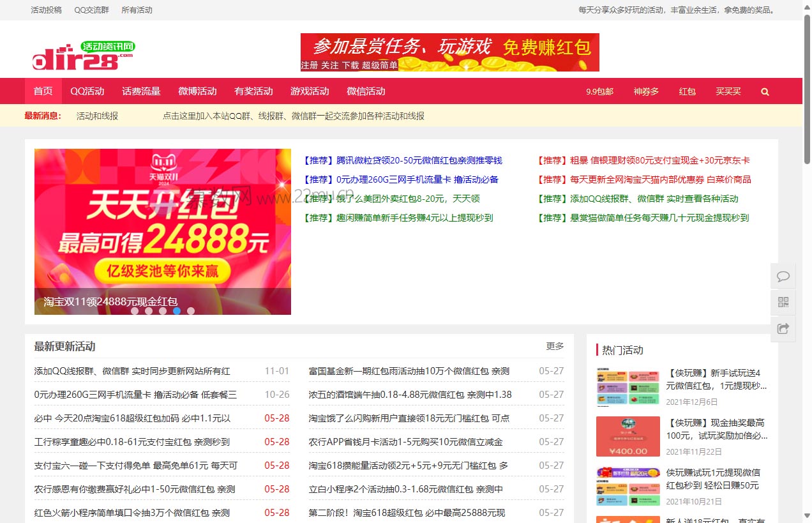
Task: Open the chat bubble icon on the right edge
Action: [783, 276]
